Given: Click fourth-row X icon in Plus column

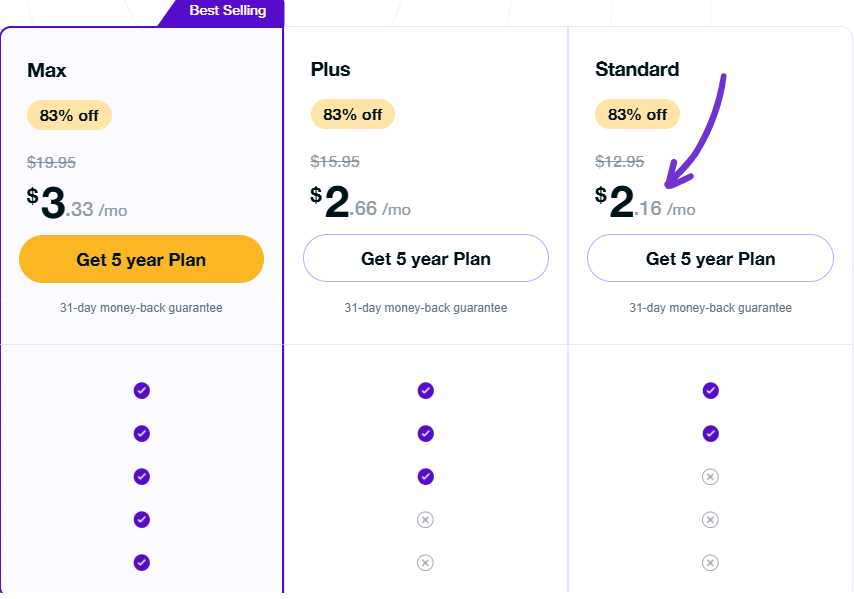Looking at the screenshot, I should tap(425, 520).
